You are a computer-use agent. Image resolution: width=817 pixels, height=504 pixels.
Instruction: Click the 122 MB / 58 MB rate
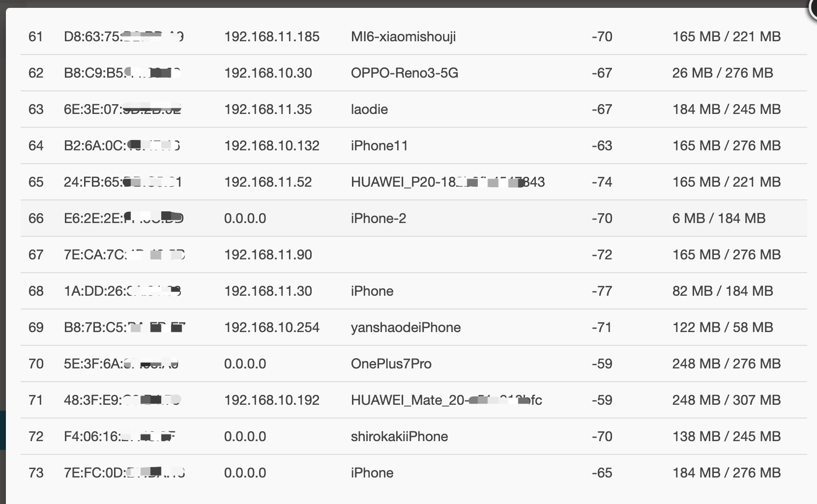tap(722, 328)
